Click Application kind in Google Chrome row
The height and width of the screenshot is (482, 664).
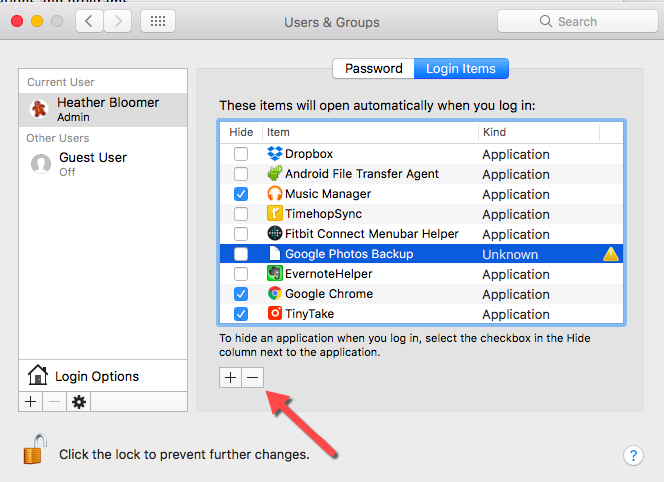coord(516,295)
